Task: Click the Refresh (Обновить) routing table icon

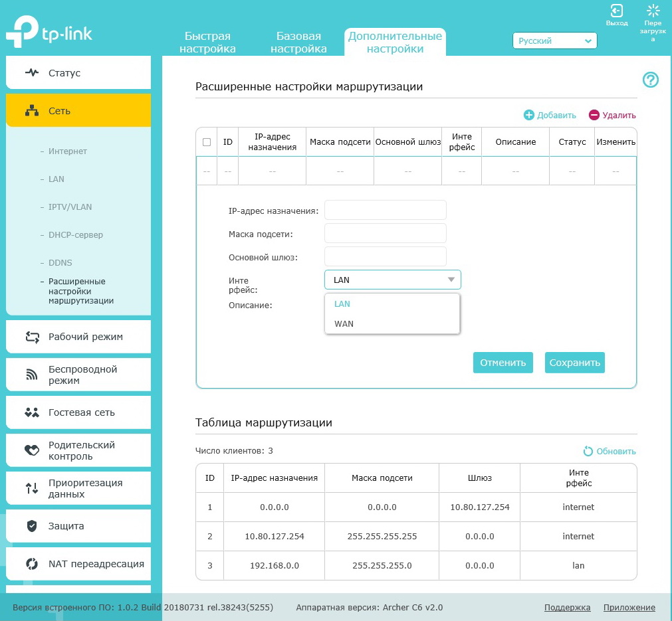Action: [x=588, y=452]
